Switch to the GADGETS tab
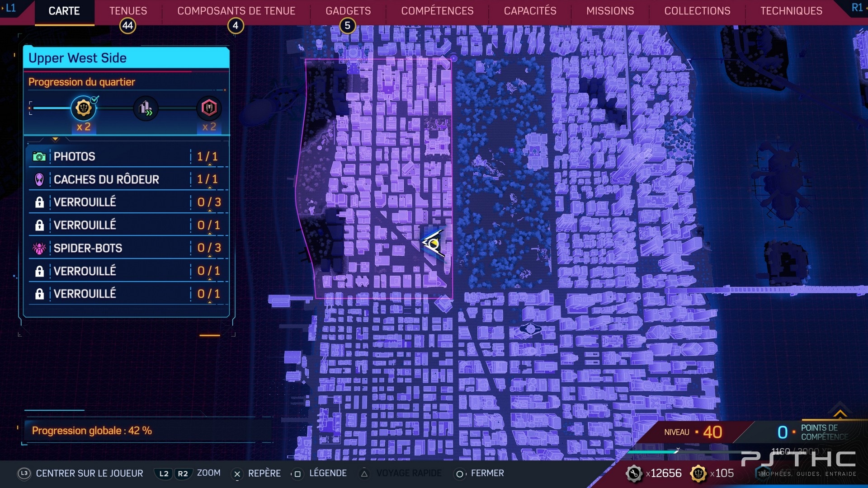 tap(348, 11)
